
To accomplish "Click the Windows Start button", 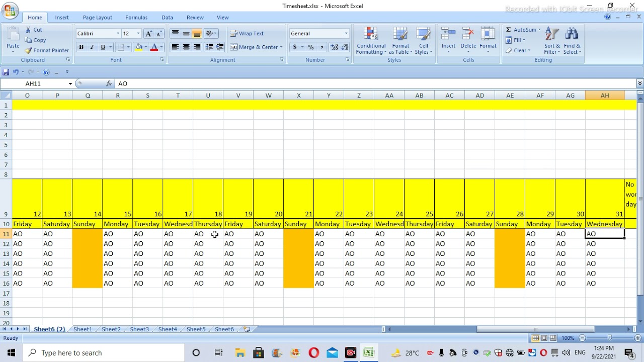I will tap(11, 353).
